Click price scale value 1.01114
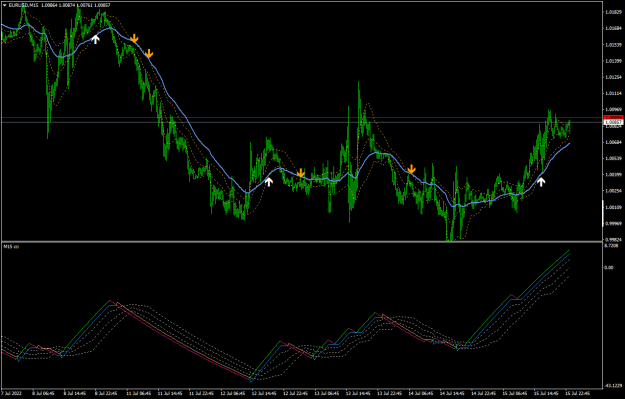Viewport: 625px width, 399px height. pos(613,93)
